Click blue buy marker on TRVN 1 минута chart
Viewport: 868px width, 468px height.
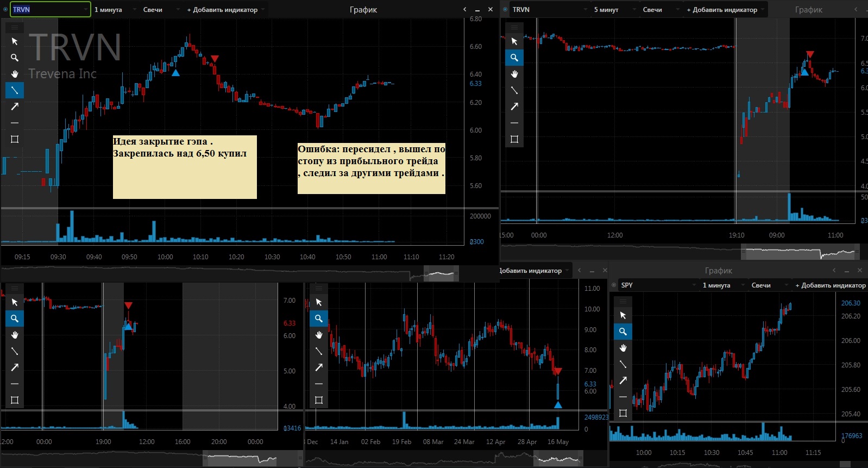(175, 72)
